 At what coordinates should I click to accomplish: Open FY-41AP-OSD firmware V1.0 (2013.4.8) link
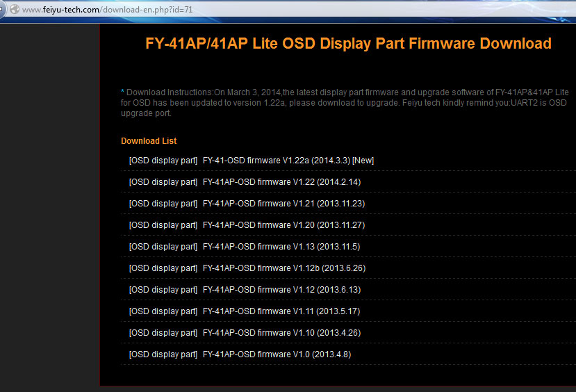point(277,354)
